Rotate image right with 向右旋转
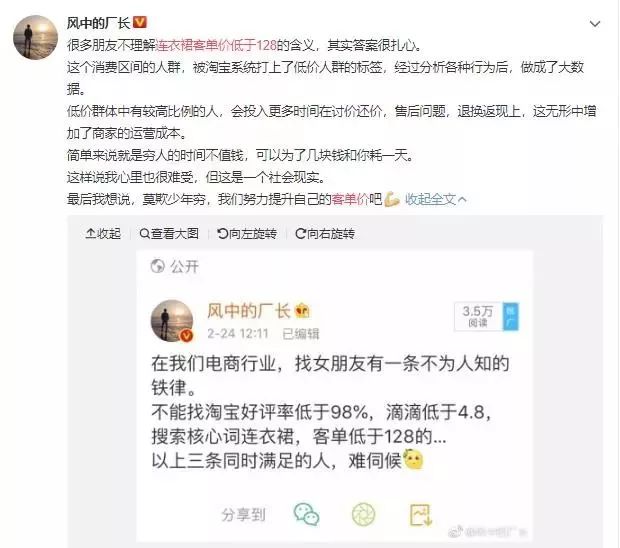This screenshot has height=548, width=620. (325, 234)
